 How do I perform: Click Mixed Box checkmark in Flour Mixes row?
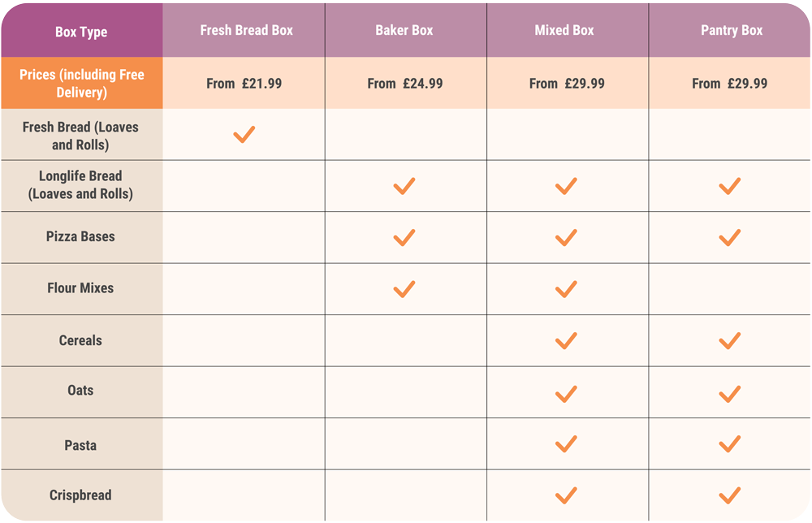566,288
